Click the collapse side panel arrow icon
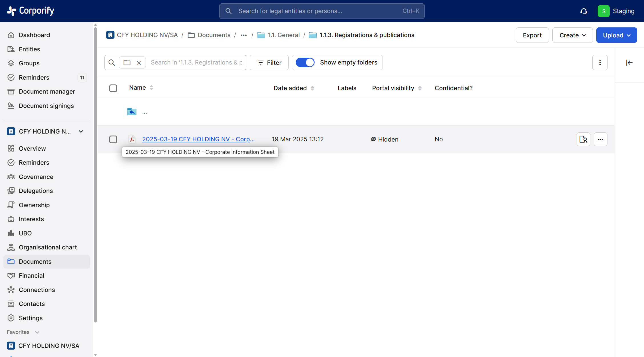The image size is (644, 357). [629, 62]
